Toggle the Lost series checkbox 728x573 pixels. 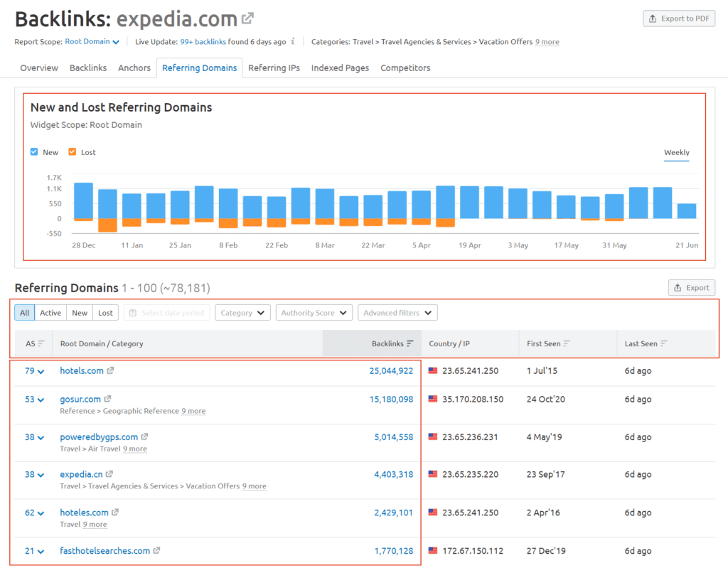72,152
